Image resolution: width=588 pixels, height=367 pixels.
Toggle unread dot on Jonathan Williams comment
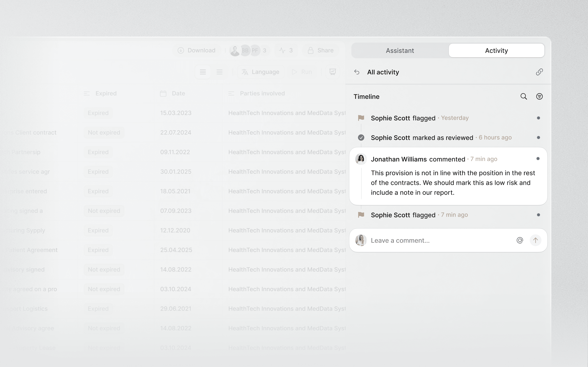click(x=538, y=159)
